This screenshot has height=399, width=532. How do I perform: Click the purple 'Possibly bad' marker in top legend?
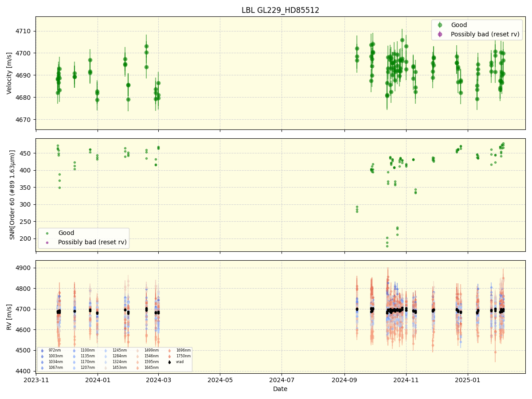(440, 34)
